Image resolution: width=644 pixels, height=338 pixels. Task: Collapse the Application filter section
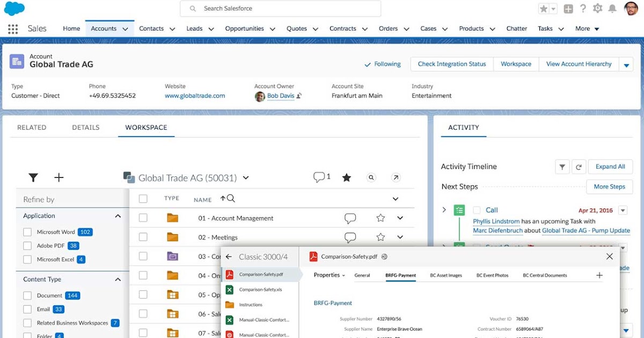pyautogui.click(x=118, y=216)
